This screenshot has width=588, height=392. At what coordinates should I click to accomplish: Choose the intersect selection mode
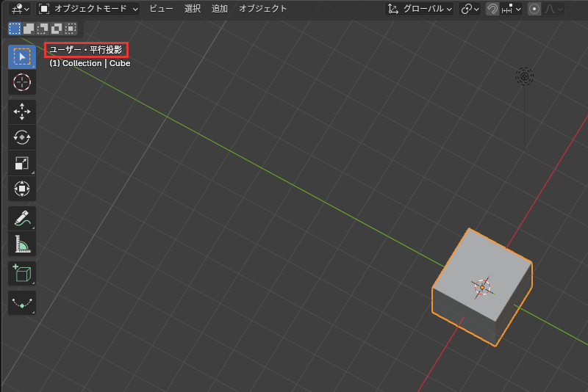[x=70, y=29]
